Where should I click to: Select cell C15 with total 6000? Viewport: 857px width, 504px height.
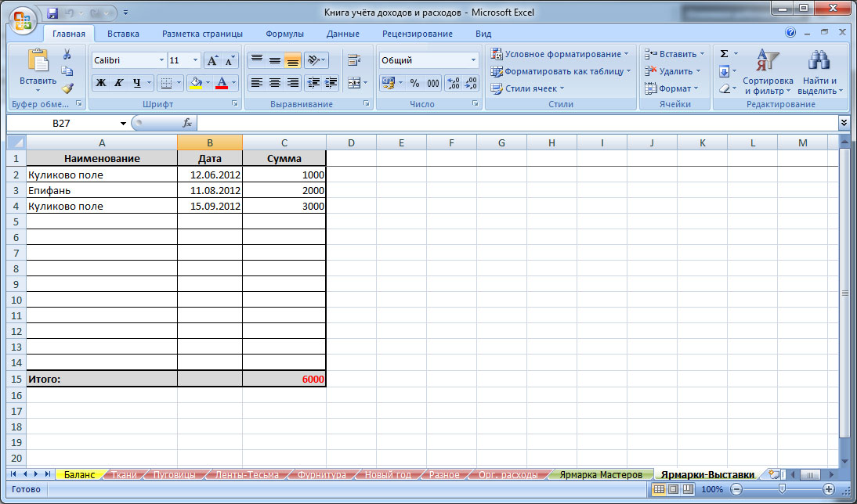coord(284,379)
